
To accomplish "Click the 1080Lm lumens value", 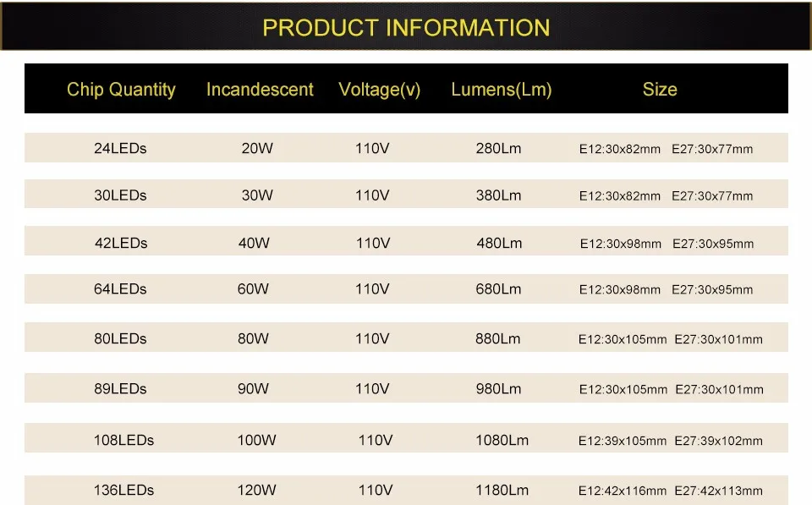I will [x=502, y=440].
